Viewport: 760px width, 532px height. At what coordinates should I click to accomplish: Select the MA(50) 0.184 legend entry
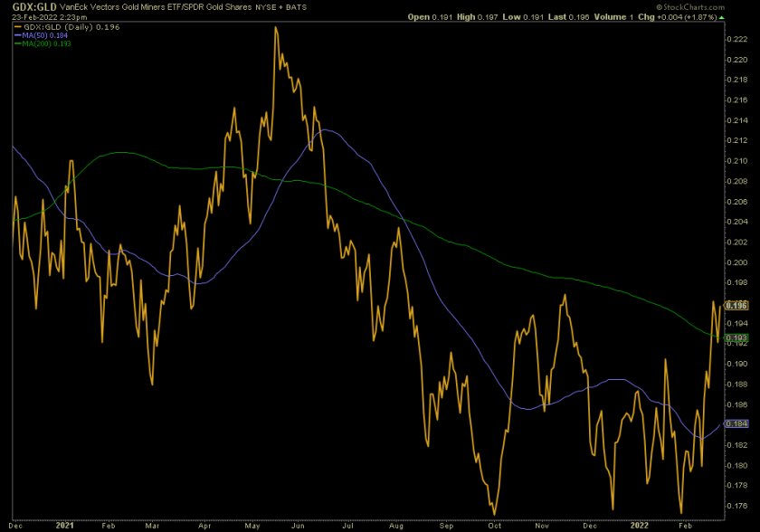[44, 35]
